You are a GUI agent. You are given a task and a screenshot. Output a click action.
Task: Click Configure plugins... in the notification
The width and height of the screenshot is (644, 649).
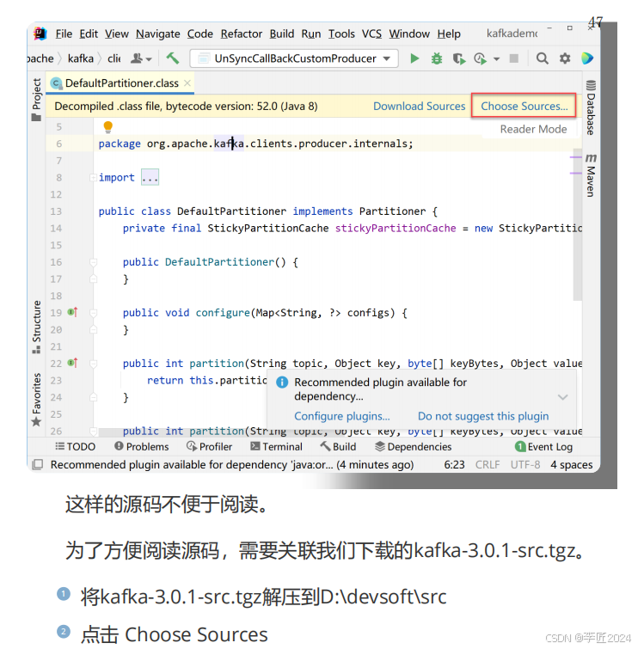coord(342,416)
